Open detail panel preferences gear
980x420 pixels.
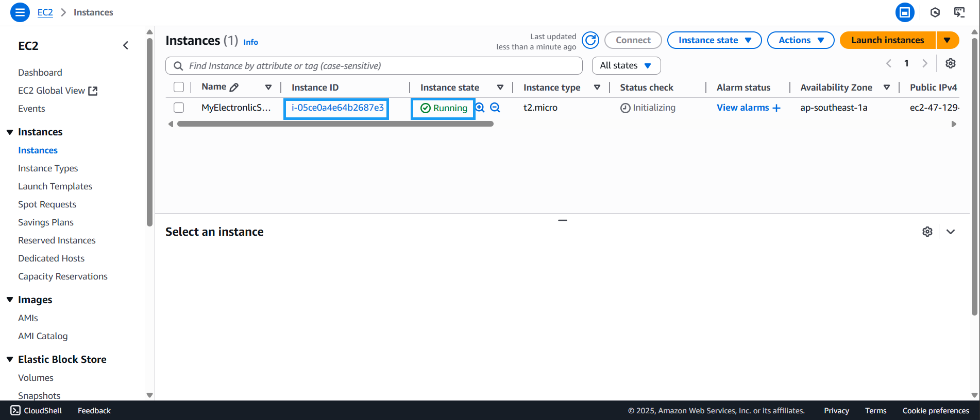click(927, 232)
